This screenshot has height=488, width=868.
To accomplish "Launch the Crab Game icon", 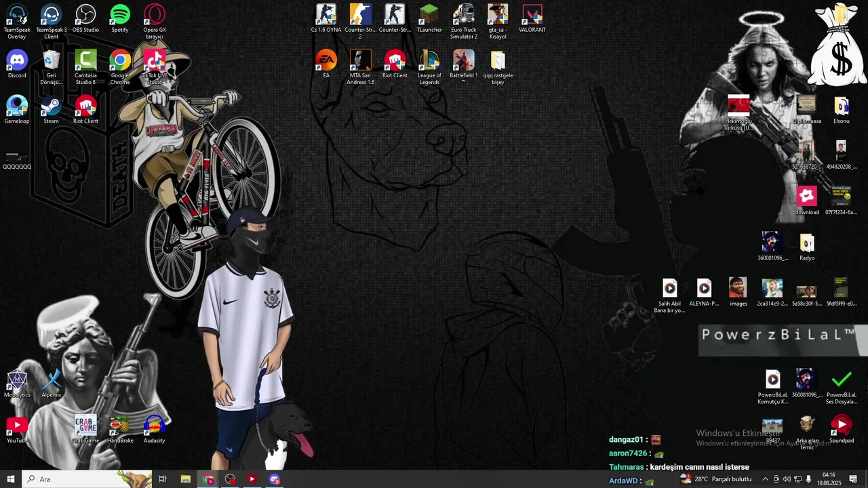I will coord(85,430).
